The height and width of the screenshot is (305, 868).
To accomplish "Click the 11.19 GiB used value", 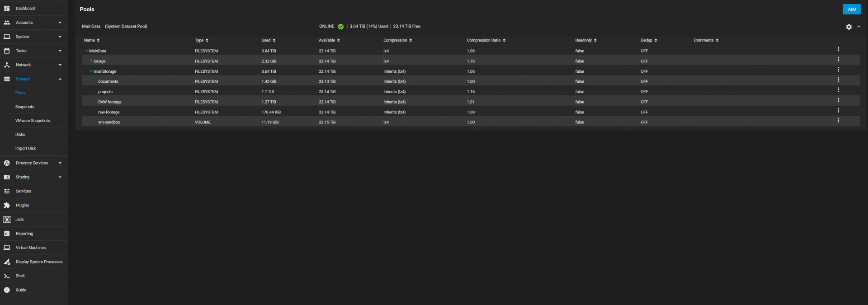I will (270, 122).
